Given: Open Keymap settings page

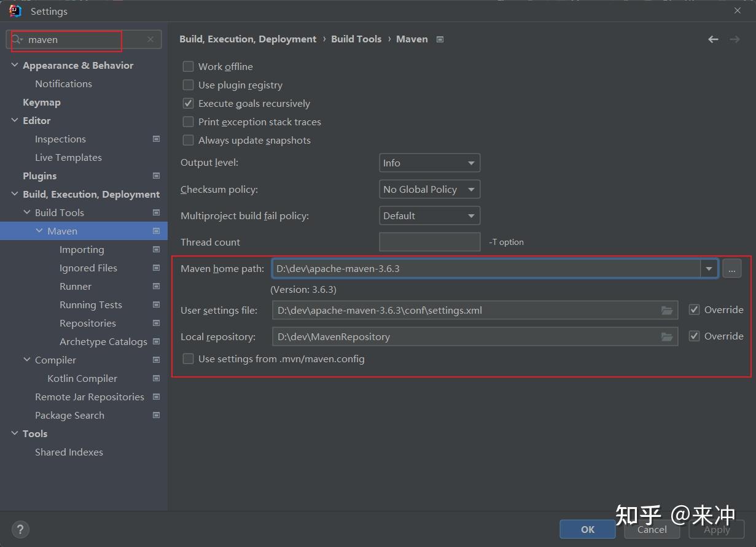Looking at the screenshot, I should click(42, 102).
